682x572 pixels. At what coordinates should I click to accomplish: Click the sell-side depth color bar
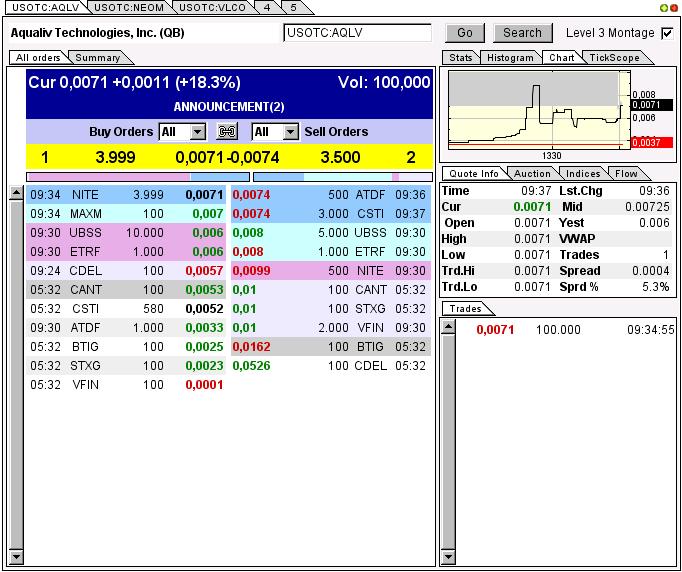[x=343, y=177]
